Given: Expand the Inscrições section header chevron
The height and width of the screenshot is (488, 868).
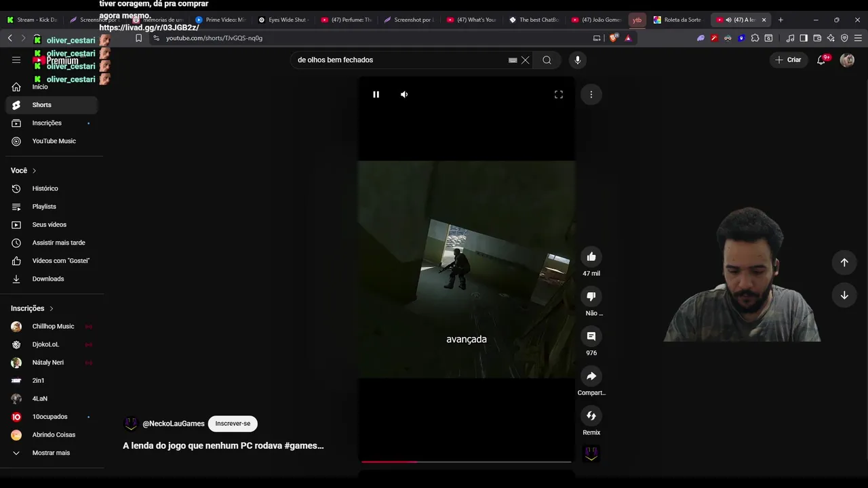Looking at the screenshot, I should 52,308.
